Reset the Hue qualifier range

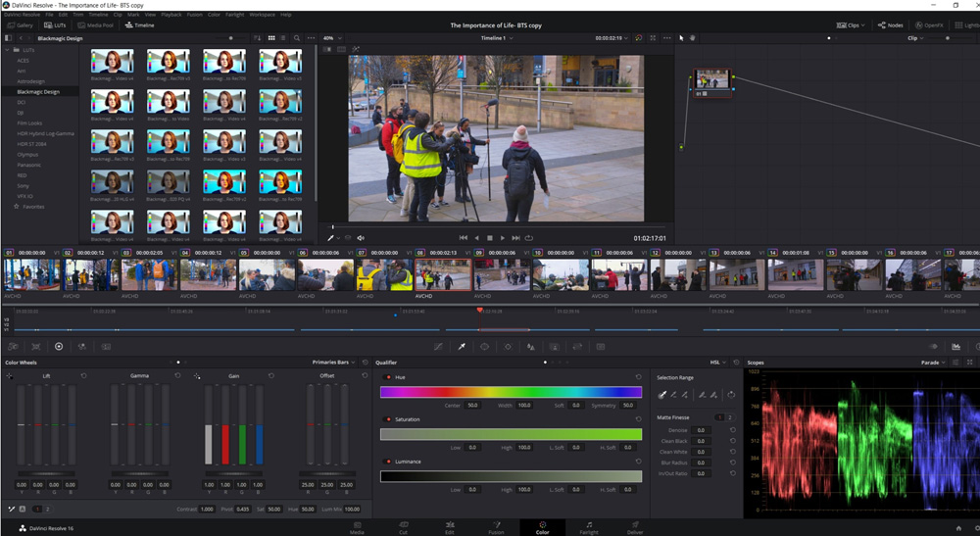(638, 376)
